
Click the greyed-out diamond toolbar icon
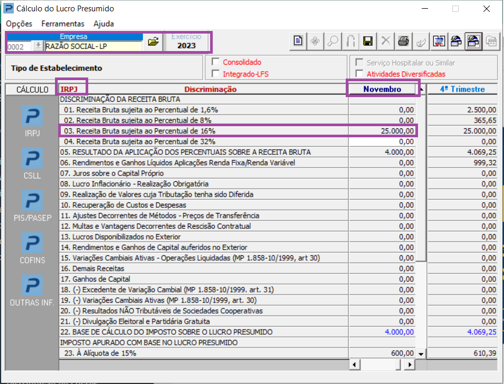pyautogui.click(x=315, y=41)
